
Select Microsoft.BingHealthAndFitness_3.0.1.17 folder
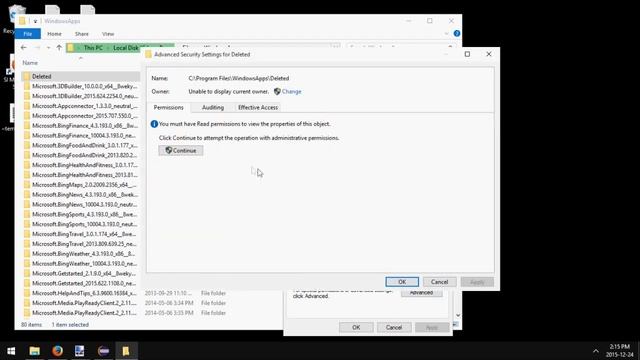pyautogui.click(x=81, y=165)
